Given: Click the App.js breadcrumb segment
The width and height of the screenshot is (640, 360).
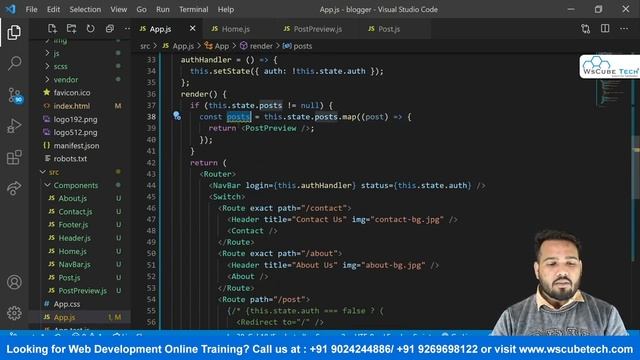Looking at the screenshot, I should 183,46.
